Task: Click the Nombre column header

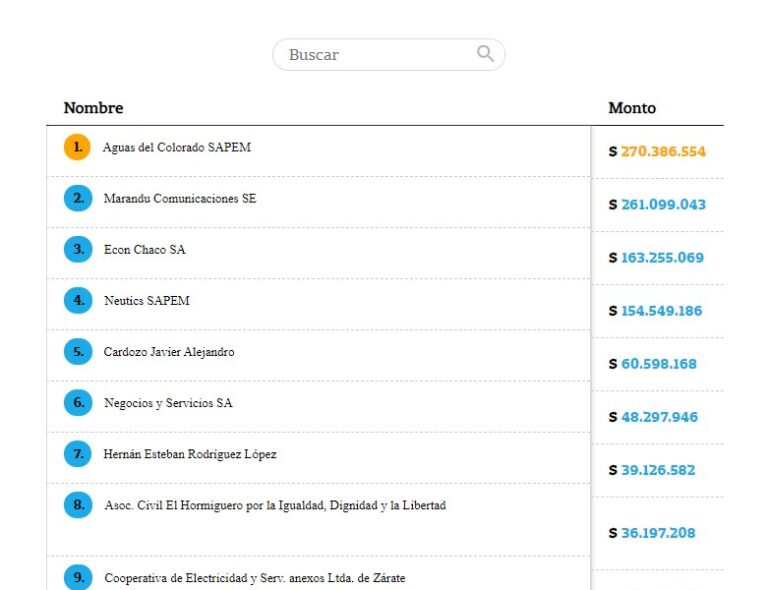Action: 93,108
